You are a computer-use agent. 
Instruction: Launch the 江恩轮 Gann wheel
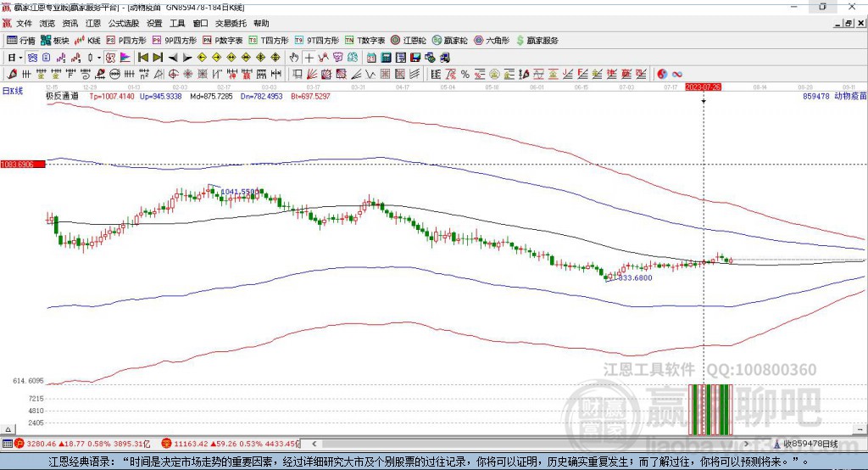[409, 41]
